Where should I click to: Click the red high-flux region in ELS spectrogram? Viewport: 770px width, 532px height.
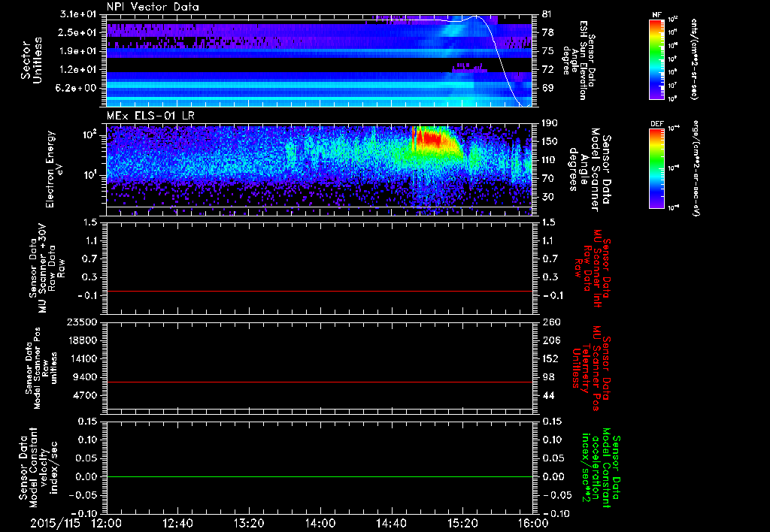[x=431, y=139]
